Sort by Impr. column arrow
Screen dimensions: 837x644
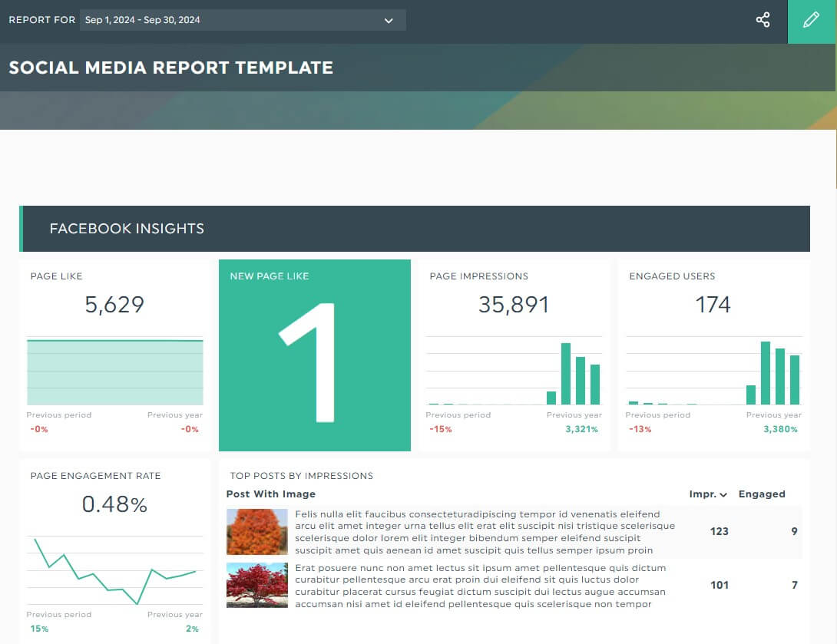click(x=723, y=494)
